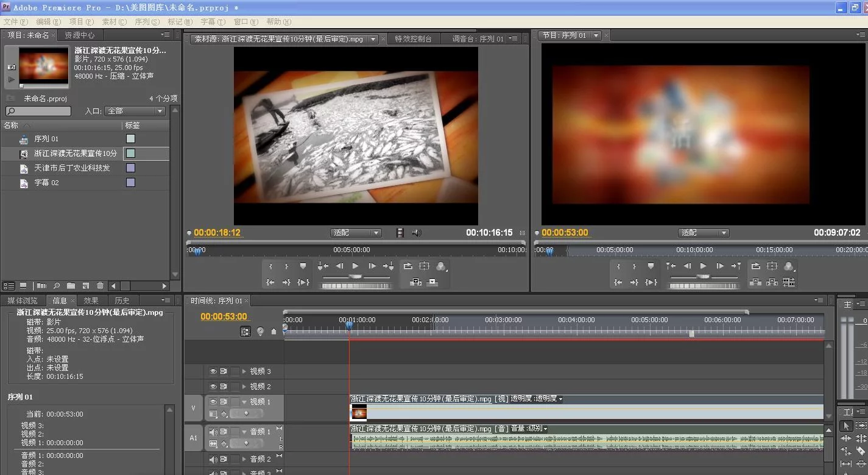The width and height of the screenshot is (868, 475).
Task: Click the snap magnet icon in the timeline
Action: pyautogui.click(x=245, y=331)
